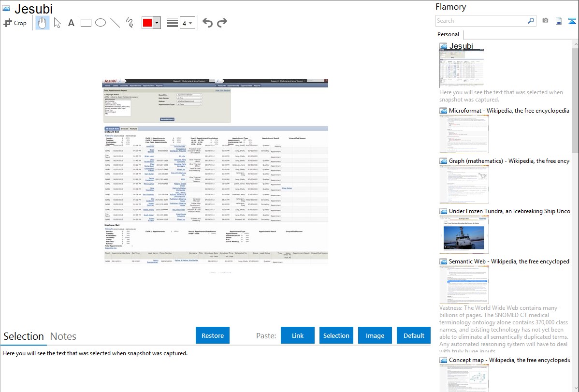Click the camera capture icon

pyautogui.click(x=545, y=21)
